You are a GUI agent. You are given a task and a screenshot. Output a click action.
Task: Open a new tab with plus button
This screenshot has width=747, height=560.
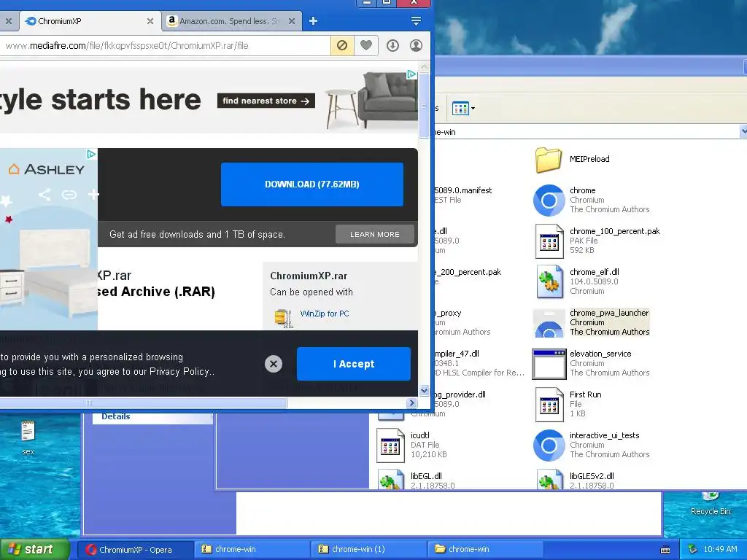point(313,21)
